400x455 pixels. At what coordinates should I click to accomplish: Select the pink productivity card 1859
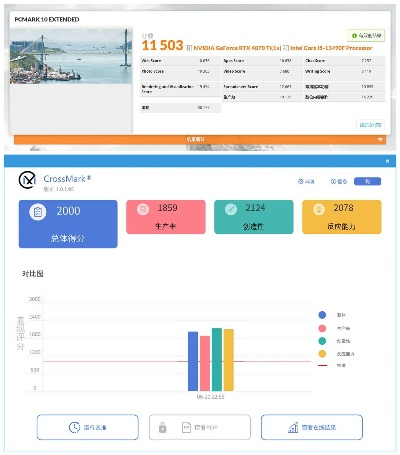tap(166, 217)
